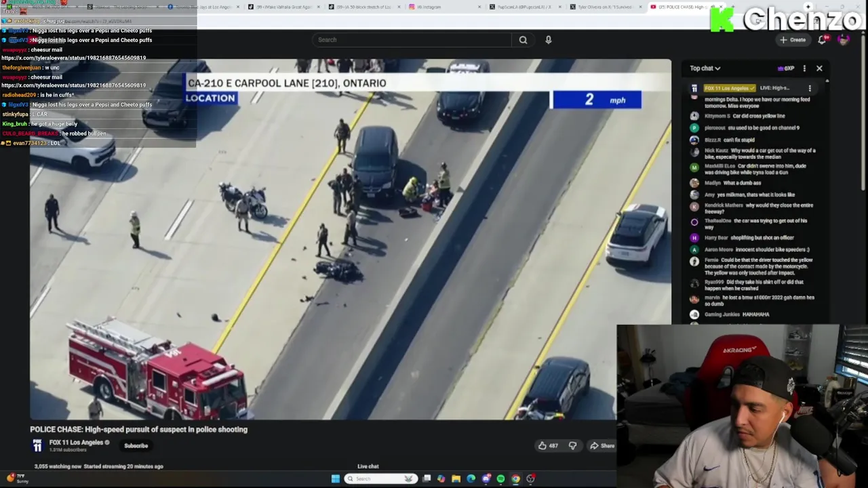This screenshot has width=868, height=488.
Task: Click the Create button
Action: (793, 40)
